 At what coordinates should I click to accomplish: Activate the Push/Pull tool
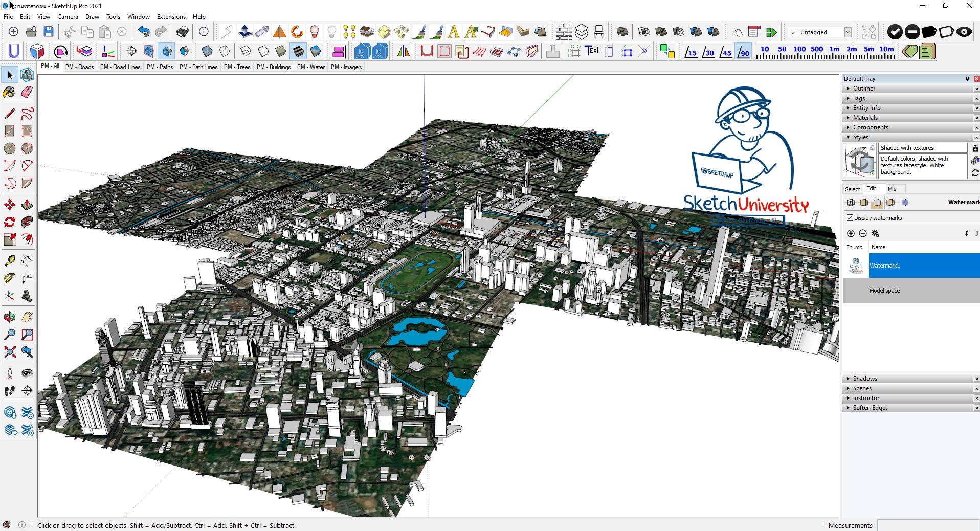pyautogui.click(x=27, y=205)
